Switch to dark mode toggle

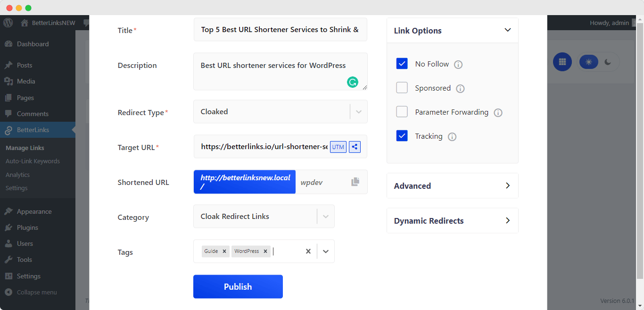click(x=608, y=62)
